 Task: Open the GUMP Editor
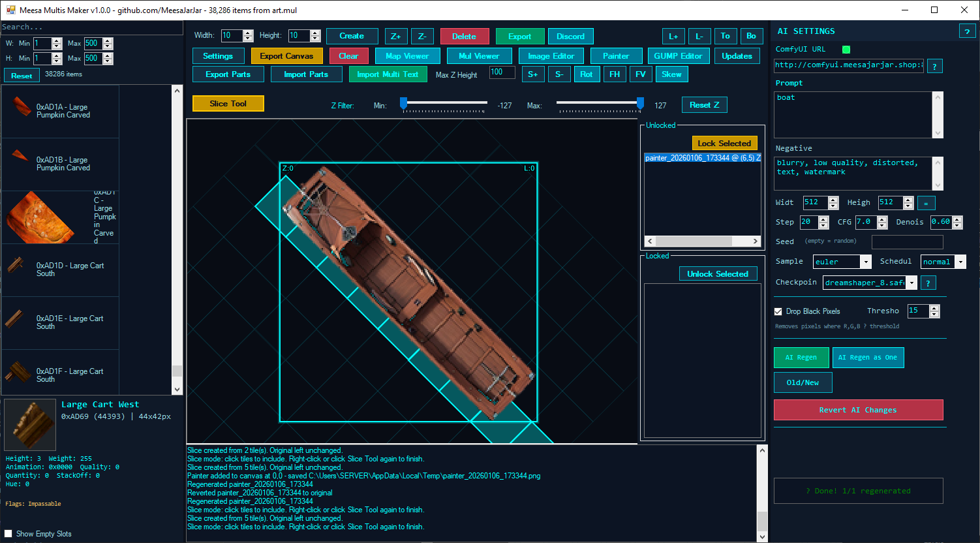678,56
